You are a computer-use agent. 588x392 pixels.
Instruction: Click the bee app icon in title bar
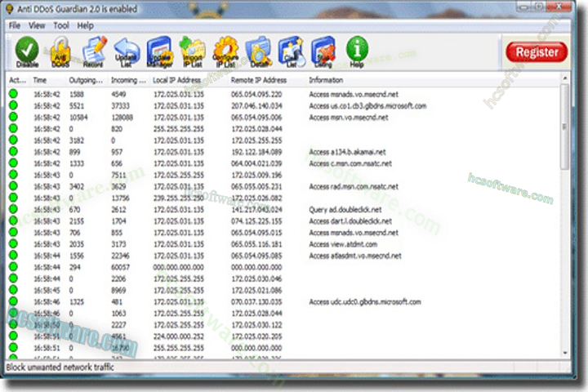click(x=10, y=9)
